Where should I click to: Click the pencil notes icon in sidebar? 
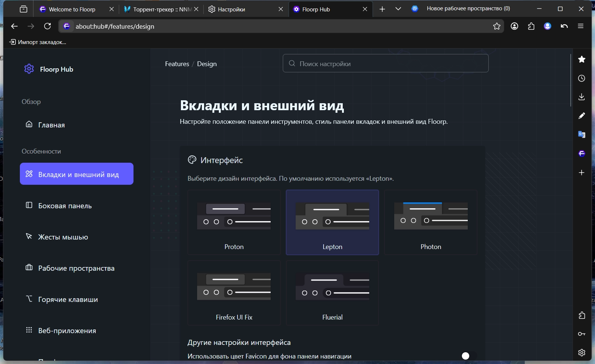pos(581,116)
